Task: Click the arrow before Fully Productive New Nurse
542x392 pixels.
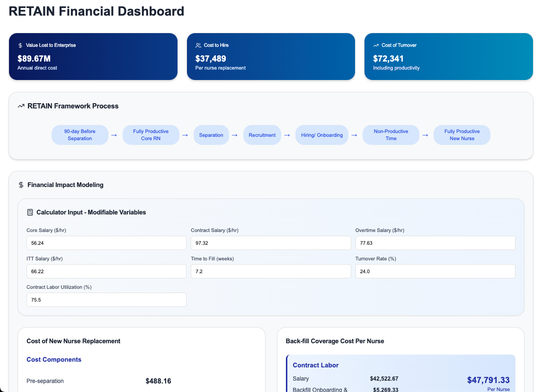Action: (x=426, y=135)
